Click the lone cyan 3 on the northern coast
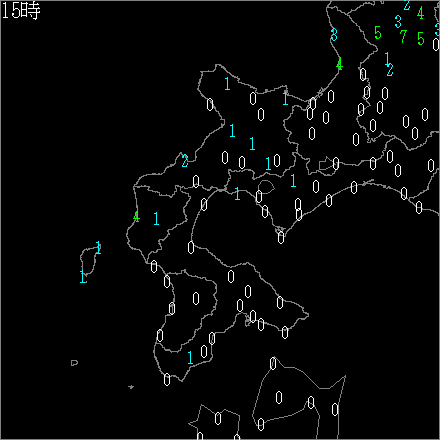440x440 pixels. click(x=334, y=35)
